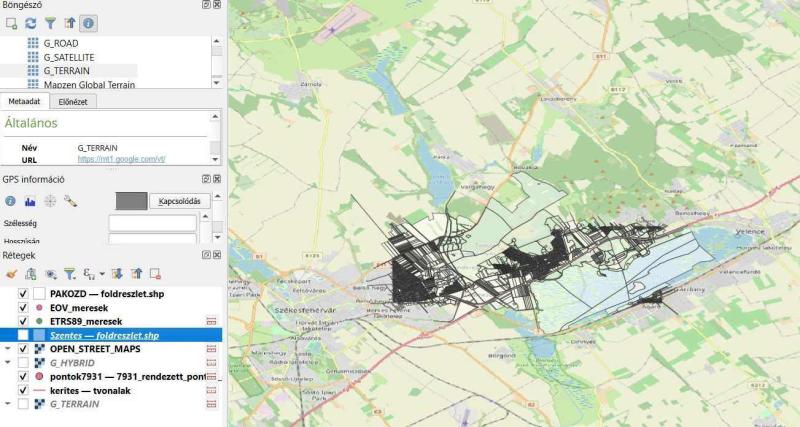Open GPS signal histogram icon
800x427 pixels.
coord(29,201)
